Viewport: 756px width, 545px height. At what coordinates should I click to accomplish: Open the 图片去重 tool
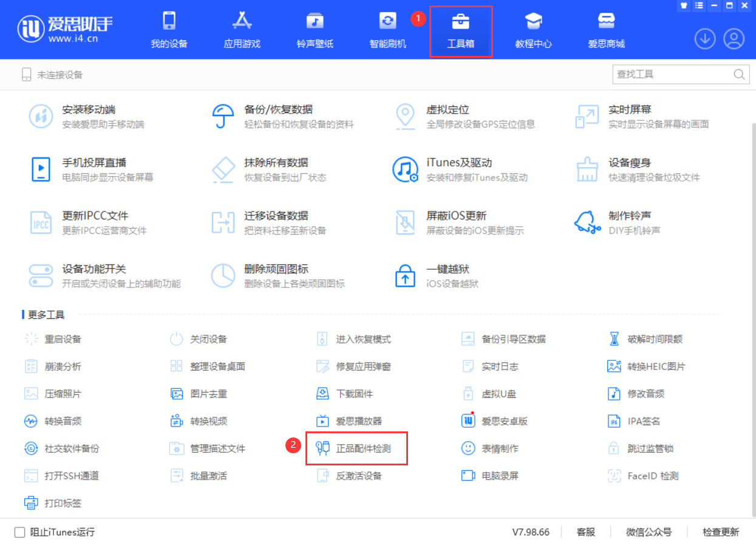point(199,394)
